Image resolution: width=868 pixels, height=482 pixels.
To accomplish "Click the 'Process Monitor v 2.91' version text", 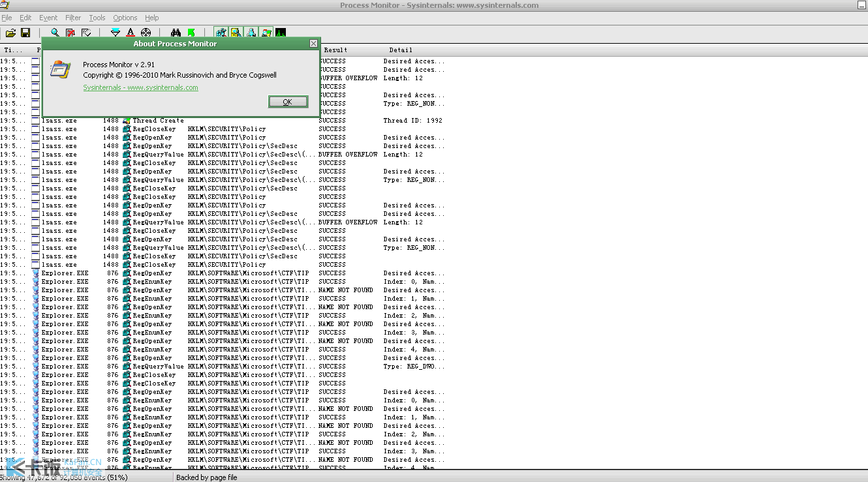I will [119, 65].
